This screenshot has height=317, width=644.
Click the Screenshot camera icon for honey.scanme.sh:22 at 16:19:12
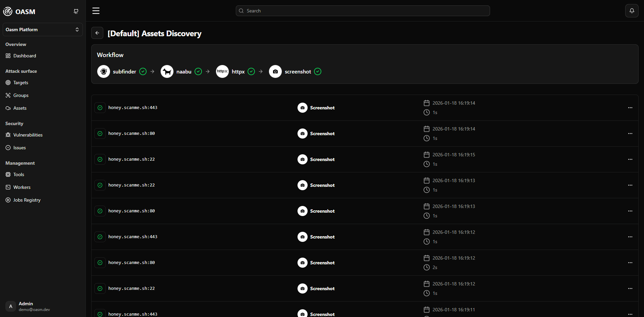[x=303, y=288]
